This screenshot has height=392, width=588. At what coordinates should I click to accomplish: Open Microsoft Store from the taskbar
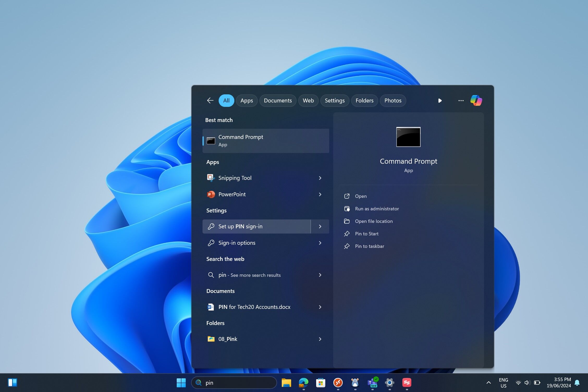pos(321,383)
